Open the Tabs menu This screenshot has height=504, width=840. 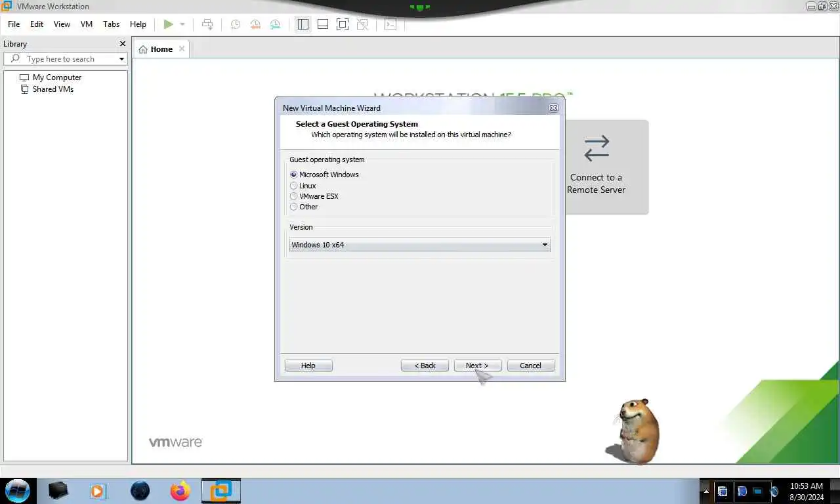[x=112, y=24]
